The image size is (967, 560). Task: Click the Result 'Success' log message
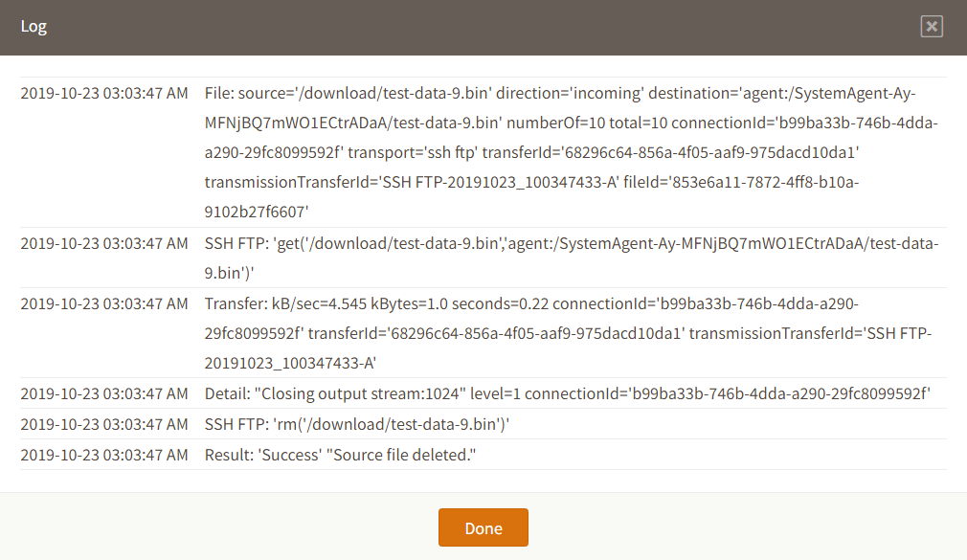341,455
